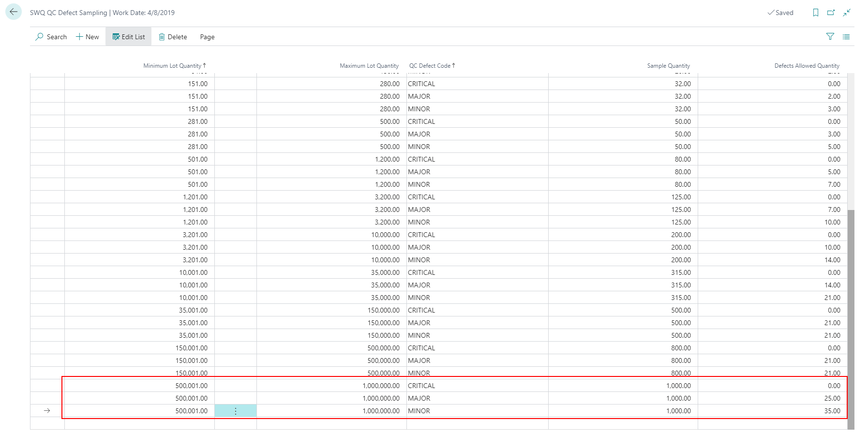Toggle the filter pane funnel icon

click(830, 36)
